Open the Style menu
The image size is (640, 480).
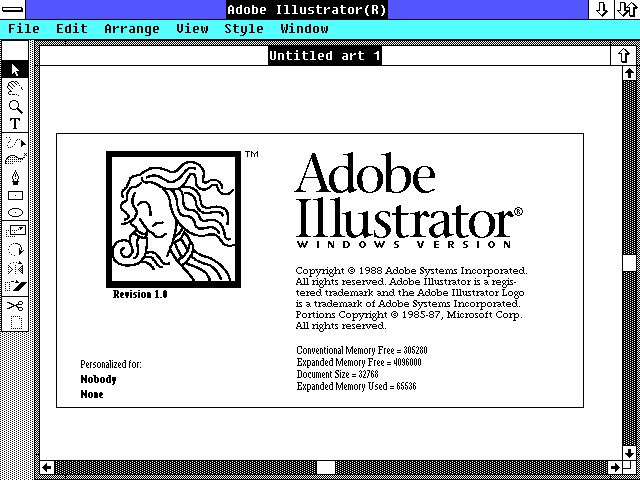(244, 29)
